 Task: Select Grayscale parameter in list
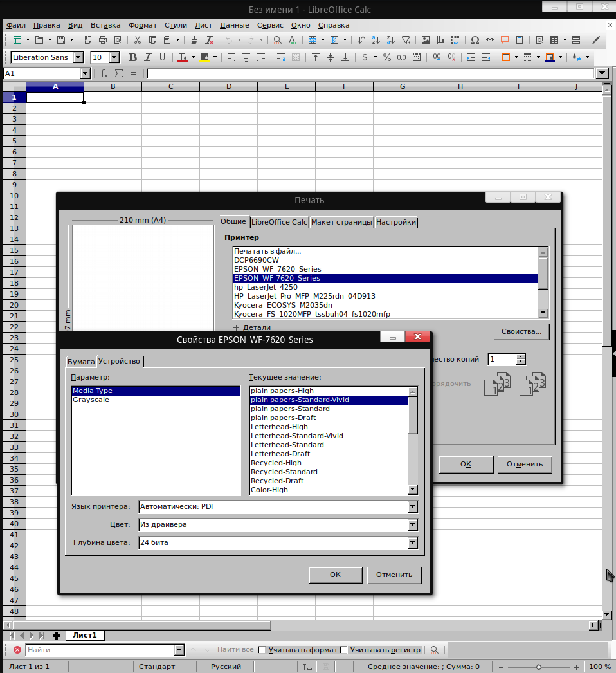click(x=156, y=400)
